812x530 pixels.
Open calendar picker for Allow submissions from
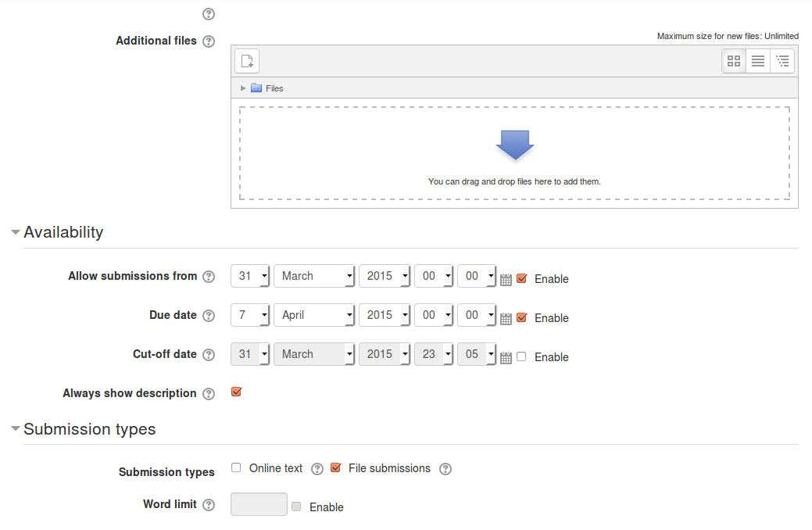coord(506,280)
